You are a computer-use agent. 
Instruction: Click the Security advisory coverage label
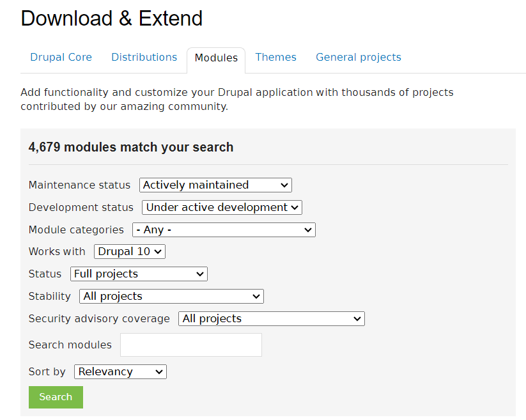coord(99,319)
